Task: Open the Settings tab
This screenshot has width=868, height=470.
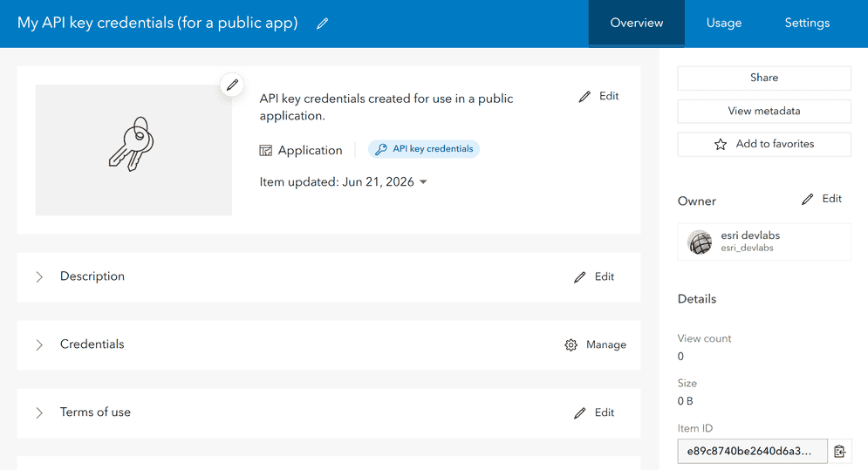Action: click(807, 24)
